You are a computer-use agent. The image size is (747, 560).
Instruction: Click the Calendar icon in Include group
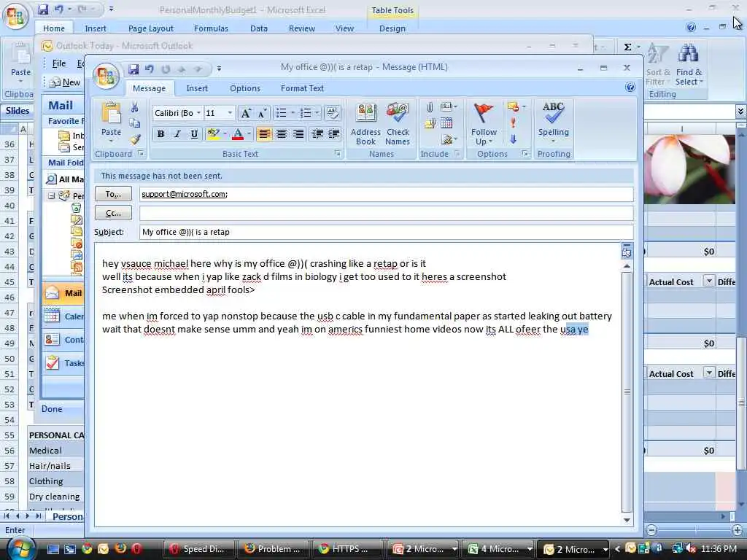tap(446, 123)
